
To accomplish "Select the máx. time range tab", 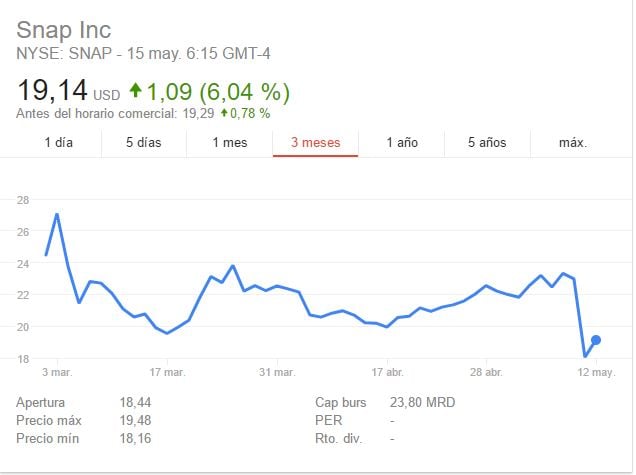I will (x=572, y=142).
